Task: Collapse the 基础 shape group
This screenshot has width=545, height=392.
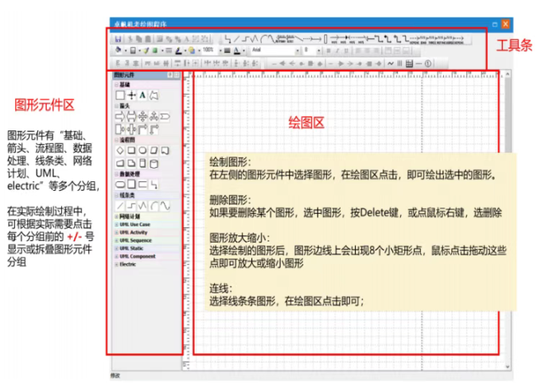Action: 115,83
